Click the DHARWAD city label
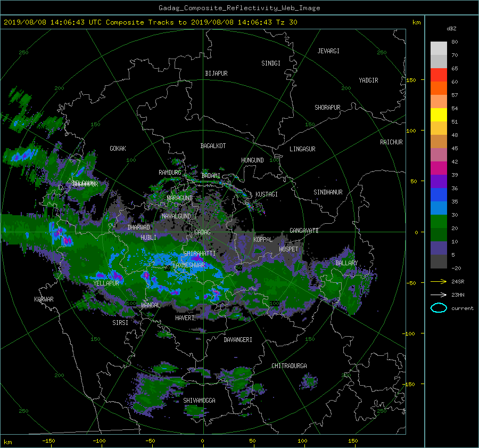 tap(138, 227)
